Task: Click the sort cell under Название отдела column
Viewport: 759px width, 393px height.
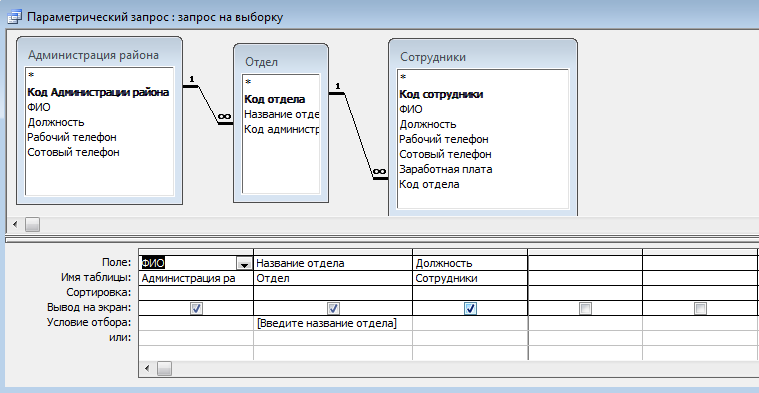Action: pyautogui.click(x=333, y=293)
